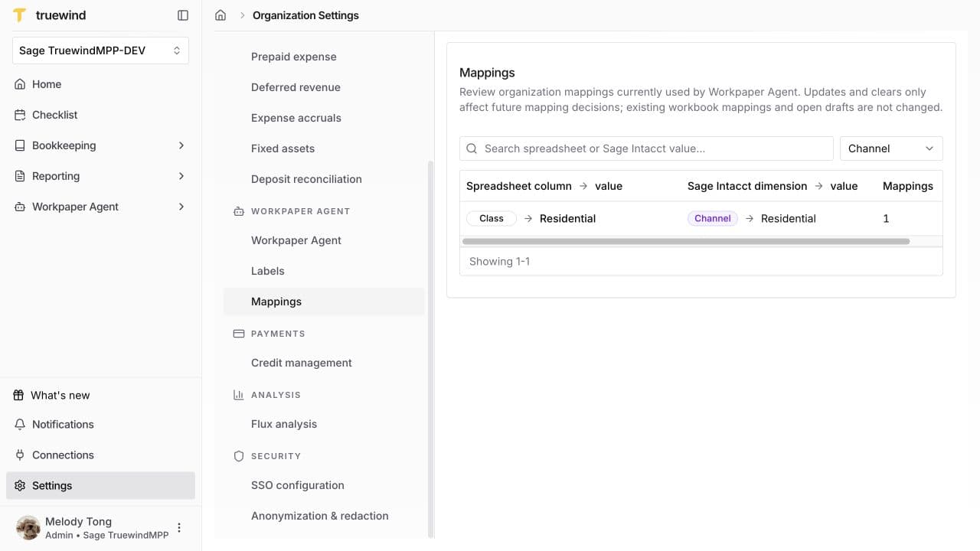This screenshot has height=551, width=980.
Task: Open Workpaper Agent settings item
Action: [x=324, y=240]
